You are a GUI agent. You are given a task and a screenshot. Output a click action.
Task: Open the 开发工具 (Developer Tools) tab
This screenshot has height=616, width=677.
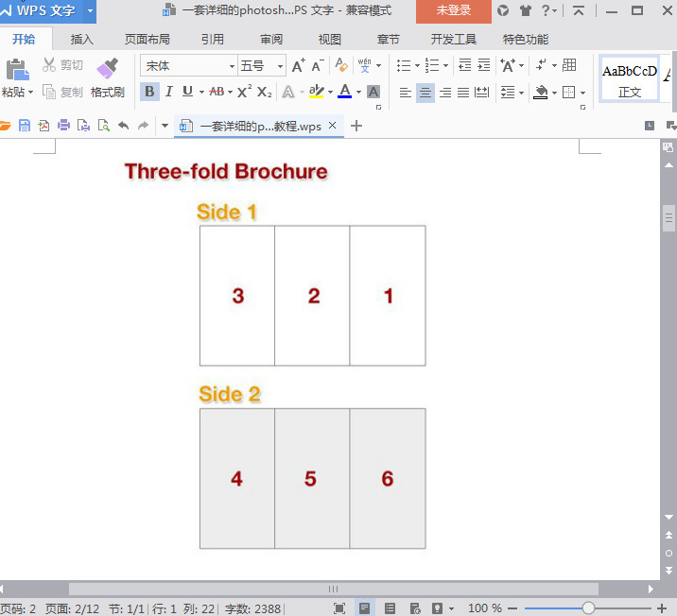tap(453, 40)
